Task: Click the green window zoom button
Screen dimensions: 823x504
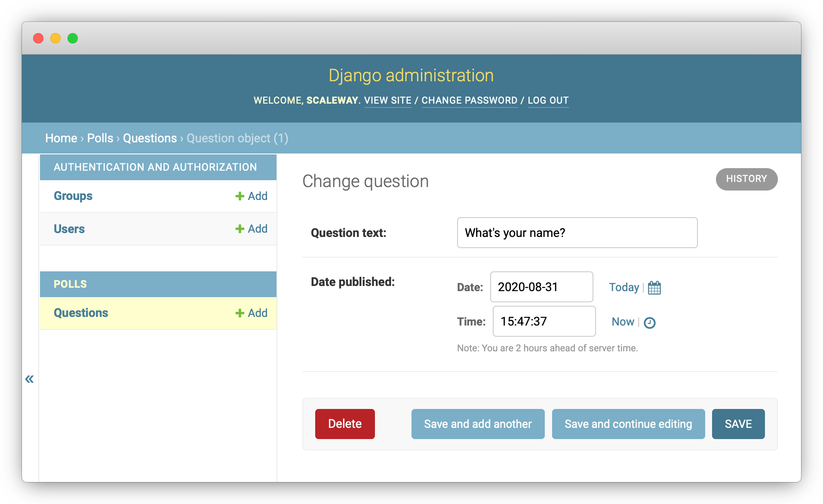Action: [x=73, y=38]
